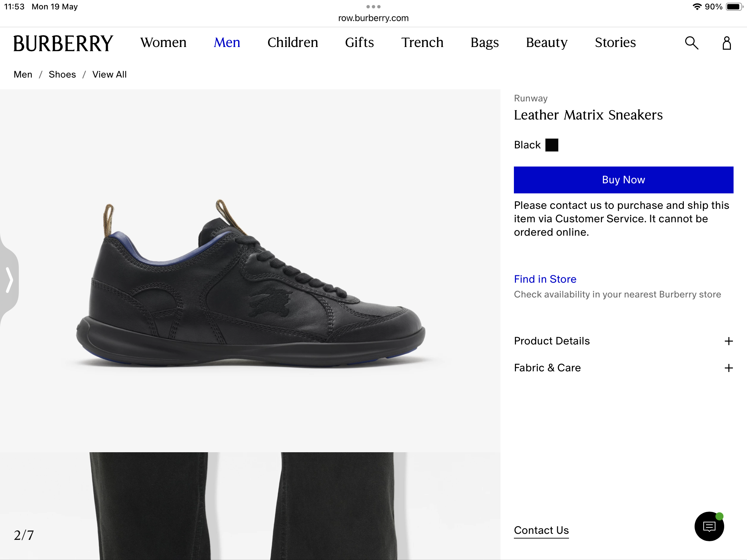Click the Burberry logo
This screenshot has width=747, height=560.
click(63, 43)
